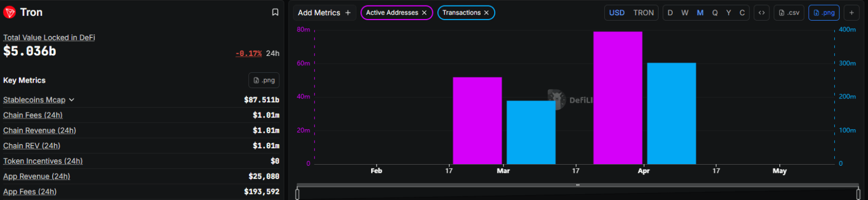868x200 pixels.
Task: Click Chain REV (24h) label
Action: (x=31, y=146)
